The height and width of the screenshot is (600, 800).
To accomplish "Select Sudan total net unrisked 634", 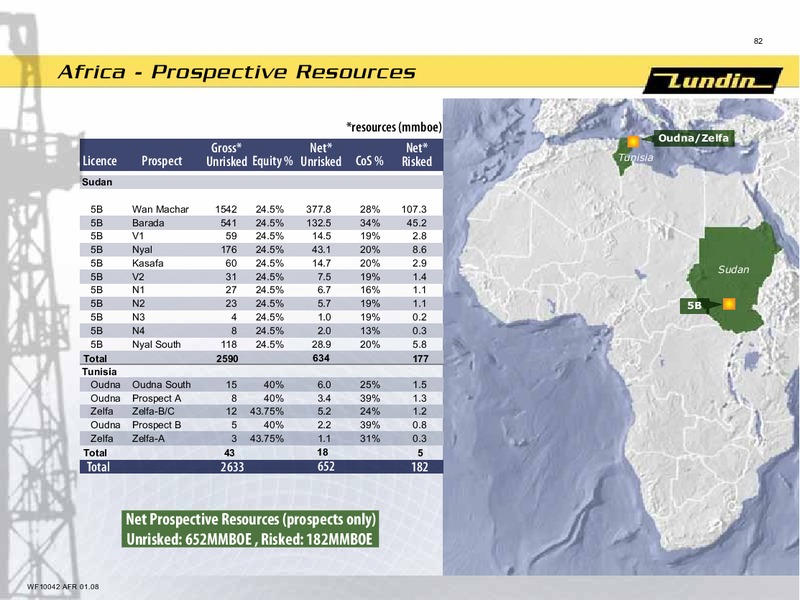I will tap(321, 358).
